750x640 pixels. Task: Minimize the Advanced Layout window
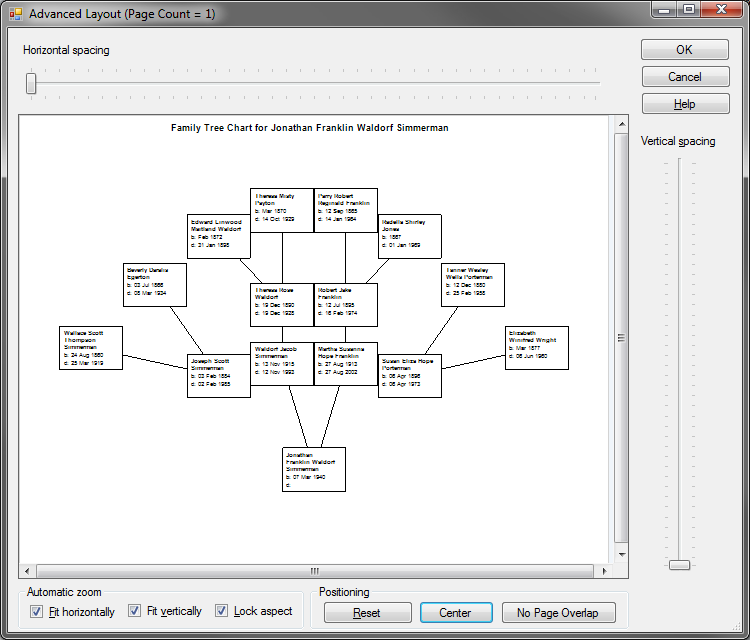664,10
